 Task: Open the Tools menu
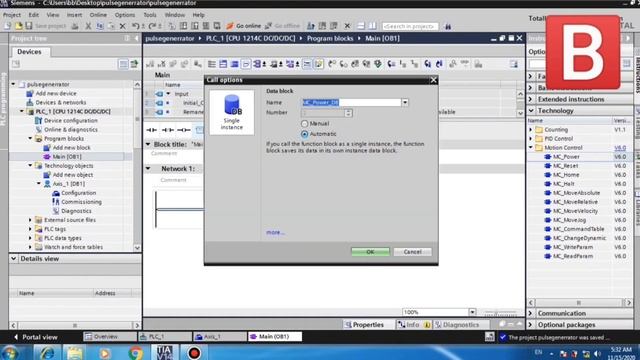coord(150,15)
